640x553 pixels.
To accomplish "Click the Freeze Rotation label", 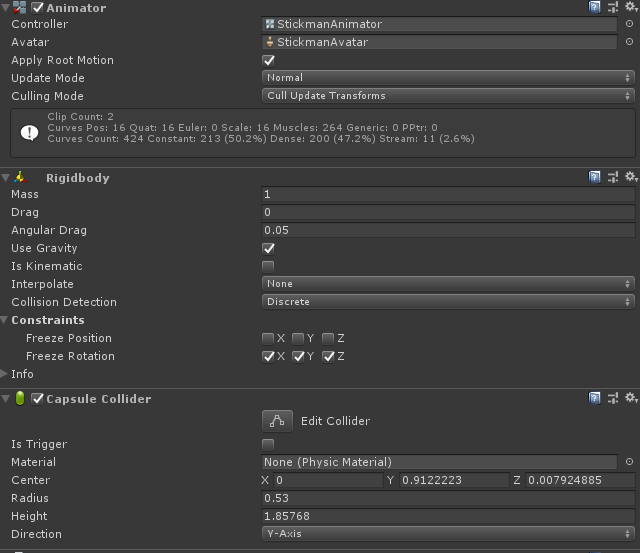I will pos(70,356).
